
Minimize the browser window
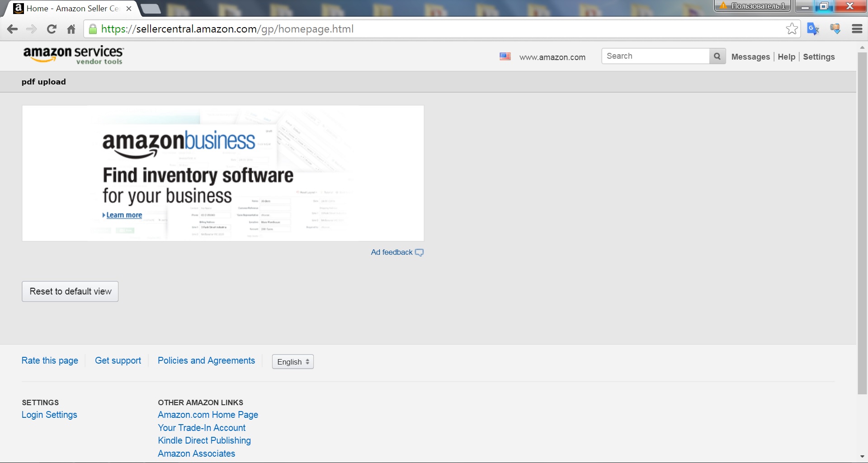point(805,6)
